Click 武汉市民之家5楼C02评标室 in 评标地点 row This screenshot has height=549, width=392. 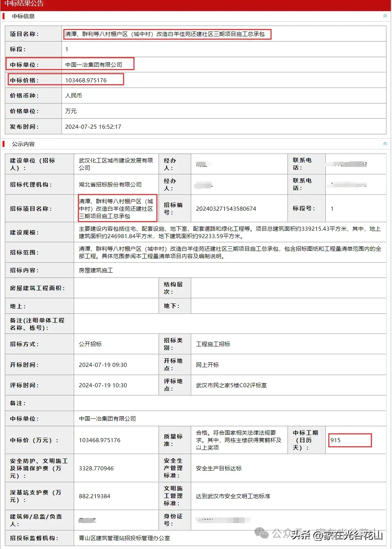tap(231, 385)
